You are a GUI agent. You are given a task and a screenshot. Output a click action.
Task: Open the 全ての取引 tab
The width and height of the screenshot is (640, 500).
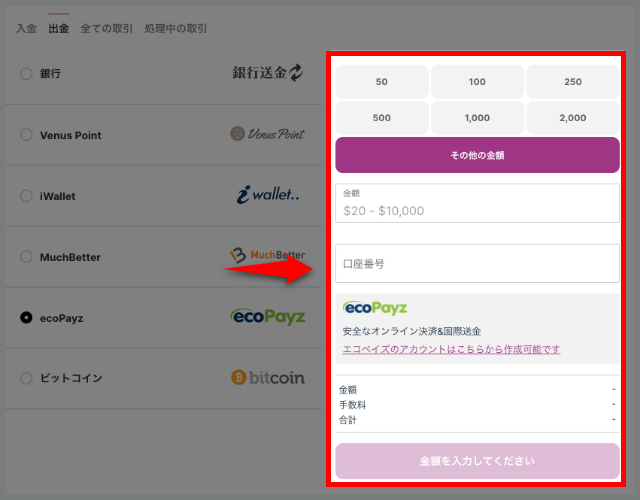point(107,29)
